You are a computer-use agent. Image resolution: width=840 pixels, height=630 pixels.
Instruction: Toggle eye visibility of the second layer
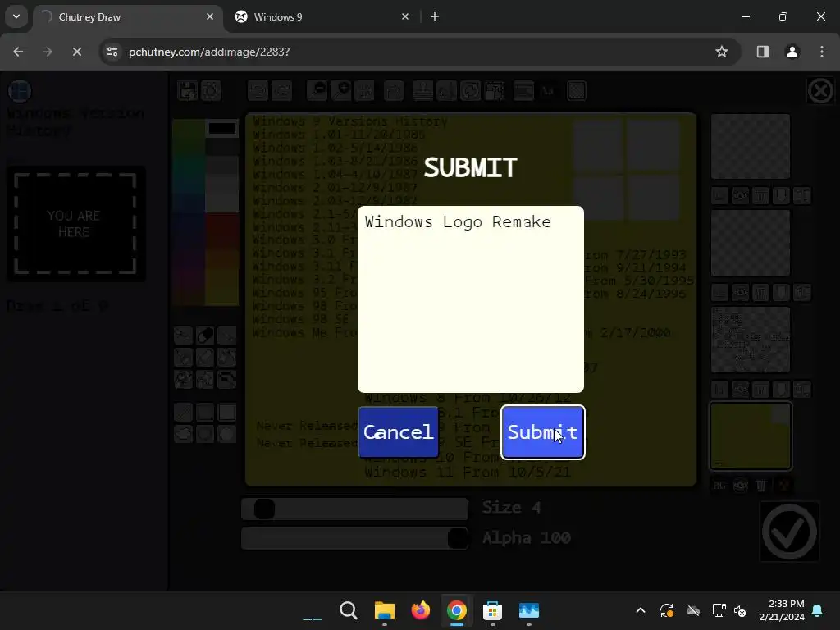740,293
